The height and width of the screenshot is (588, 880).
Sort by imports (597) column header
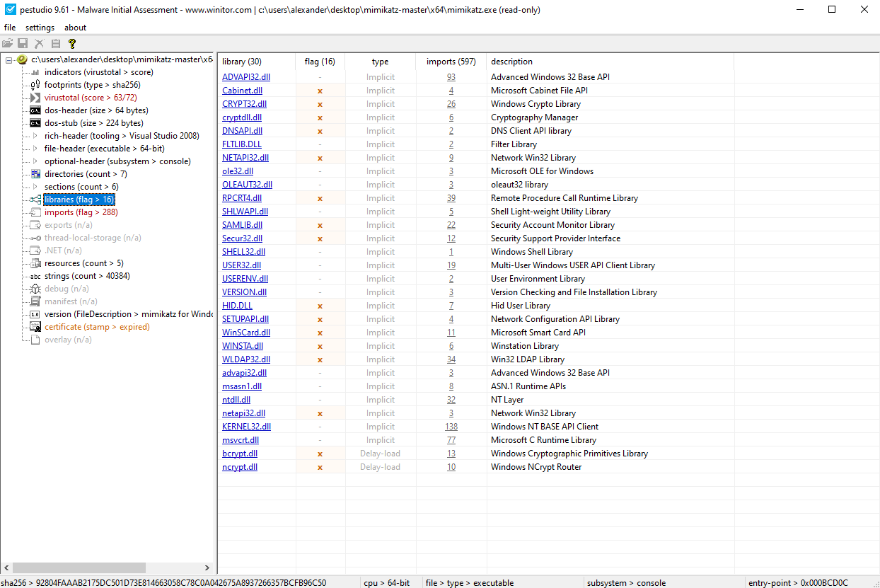(451, 62)
